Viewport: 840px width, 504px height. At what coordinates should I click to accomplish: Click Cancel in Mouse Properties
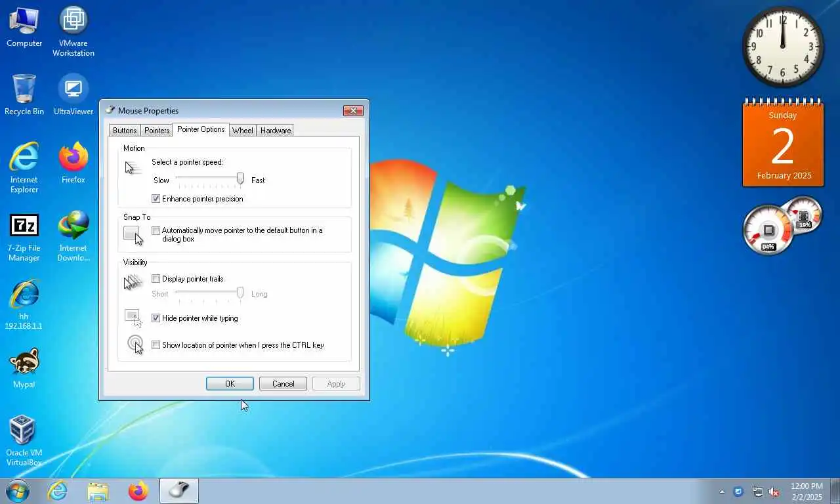coord(283,384)
